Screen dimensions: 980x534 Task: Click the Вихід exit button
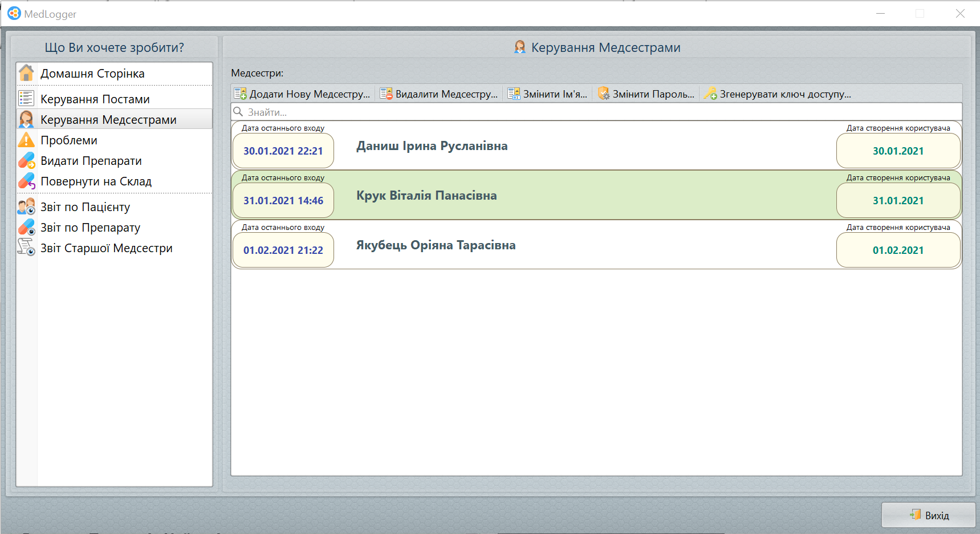(x=929, y=515)
